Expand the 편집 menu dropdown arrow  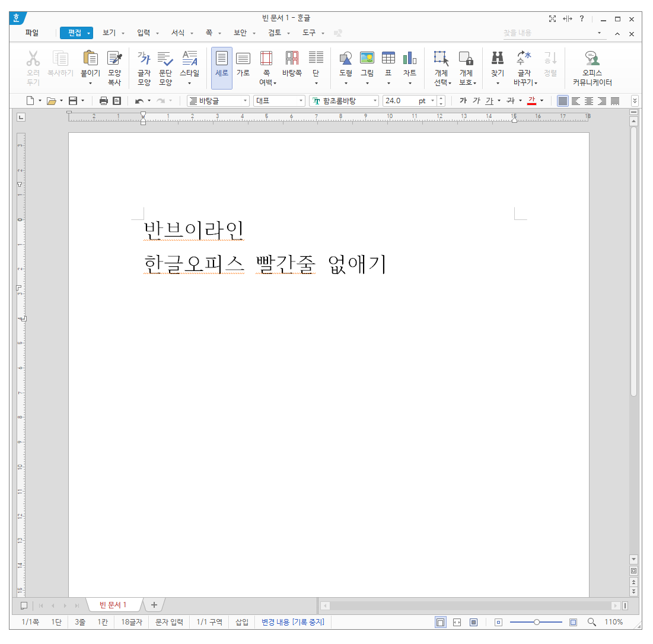[x=88, y=33]
